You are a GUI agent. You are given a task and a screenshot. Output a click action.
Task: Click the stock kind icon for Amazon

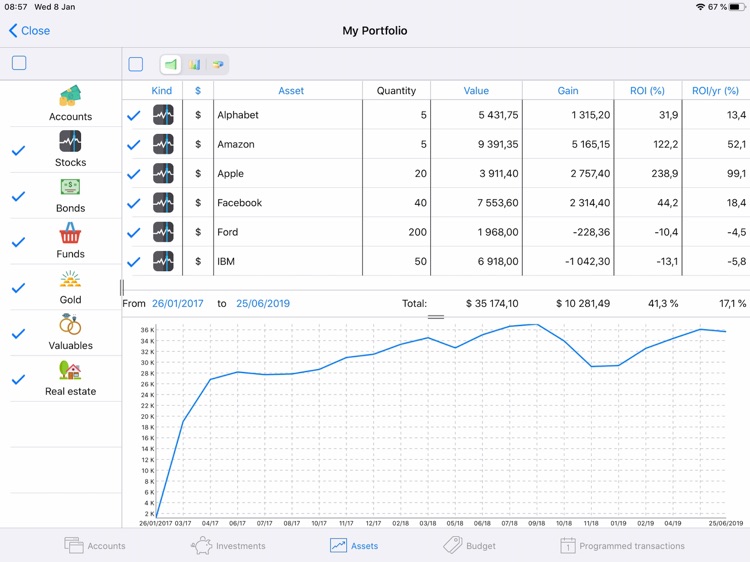163,144
